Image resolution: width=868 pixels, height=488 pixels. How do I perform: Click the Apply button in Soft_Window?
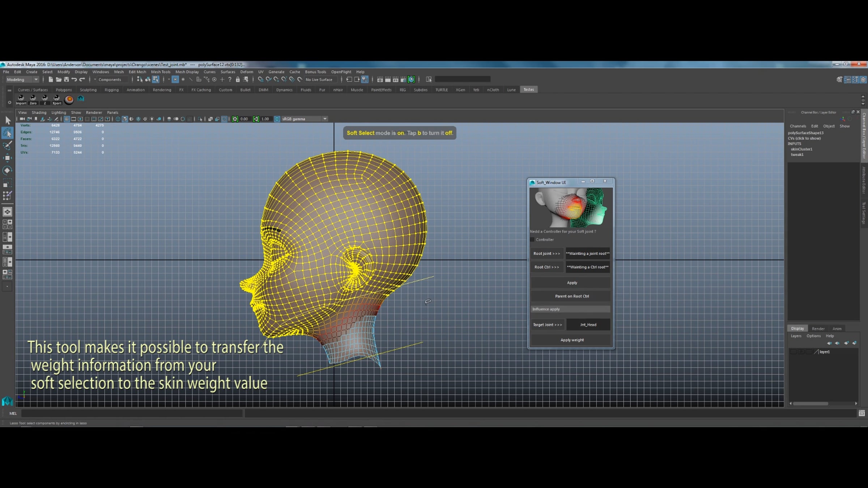(x=571, y=283)
